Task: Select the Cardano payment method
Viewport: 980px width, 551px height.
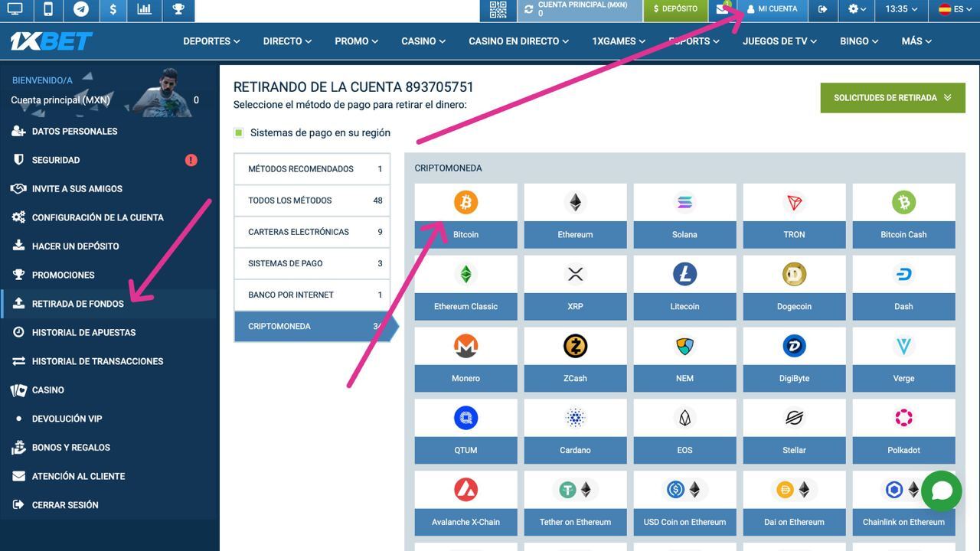Action: point(575,432)
